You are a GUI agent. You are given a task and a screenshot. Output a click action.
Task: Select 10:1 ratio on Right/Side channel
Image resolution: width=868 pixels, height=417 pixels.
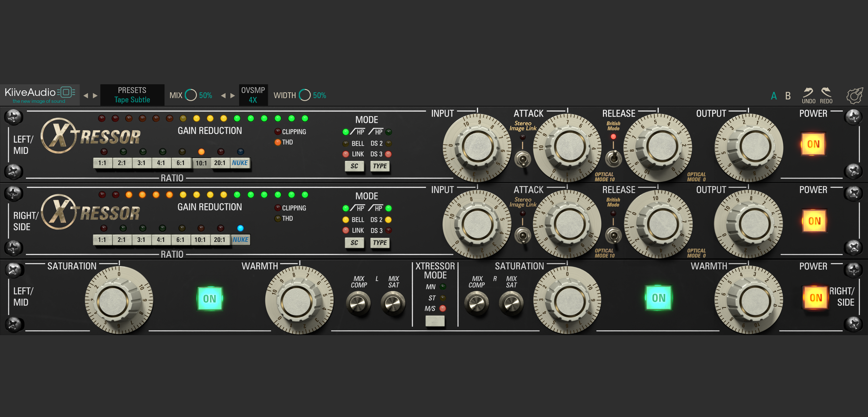click(x=200, y=240)
